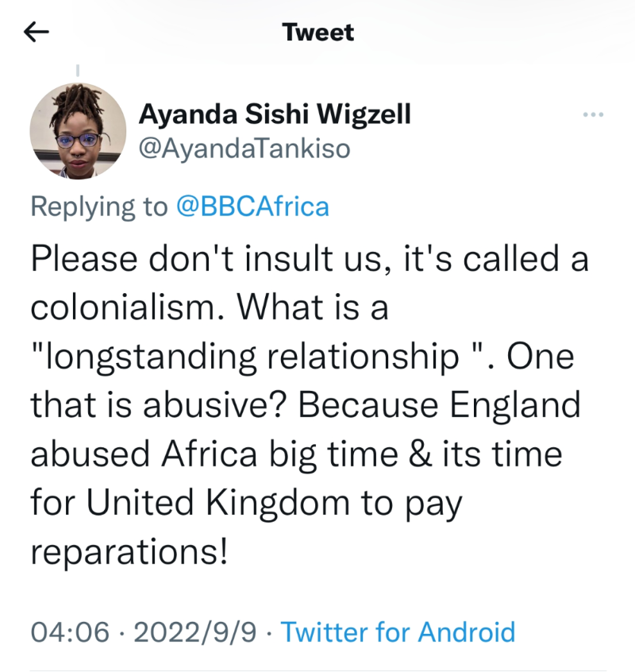The height and width of the screenshot is (672, 635).
Task: Click the "Replying to" label
Action: [x=99, y=207]
